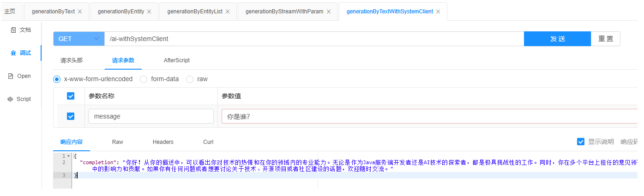Open the GET method dropdown
Screen dimensions: 644x196
(x=79, y=39)
